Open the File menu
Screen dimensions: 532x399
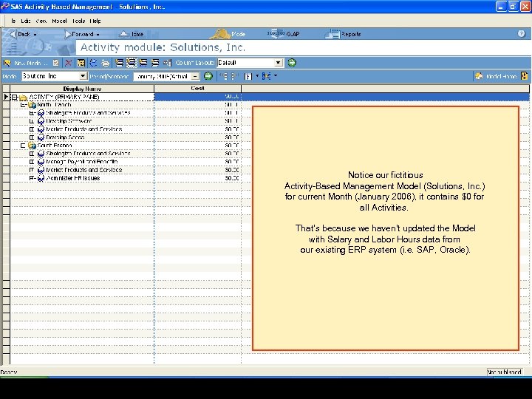click(13, 21)
